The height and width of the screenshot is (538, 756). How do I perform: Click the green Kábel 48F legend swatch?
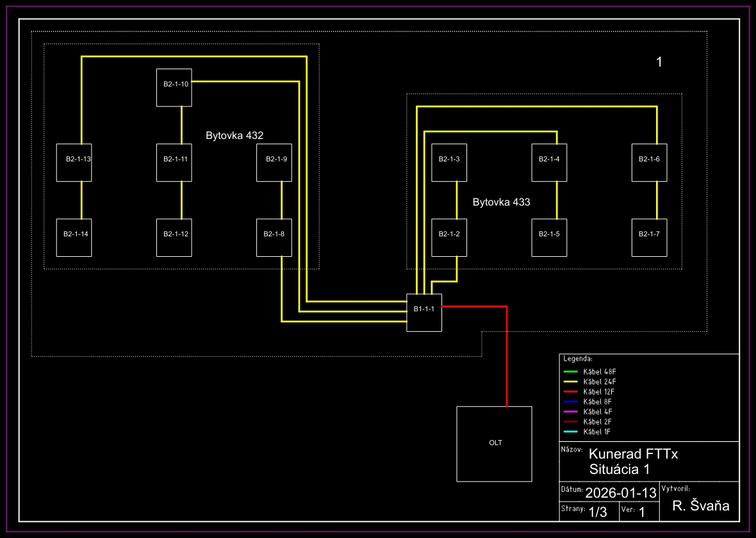click(570, 371)
